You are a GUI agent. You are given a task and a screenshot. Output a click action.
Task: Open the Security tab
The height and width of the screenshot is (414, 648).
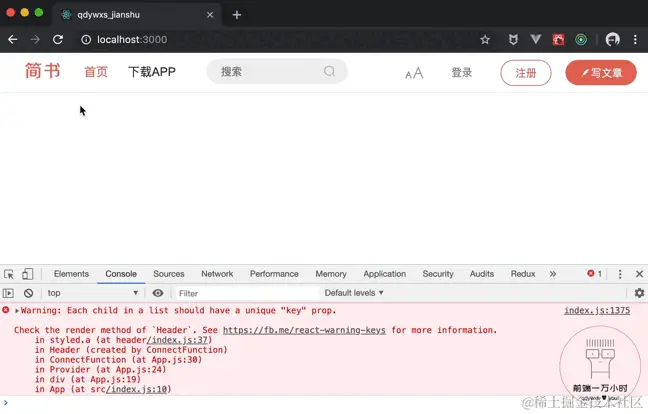point(438,274)
